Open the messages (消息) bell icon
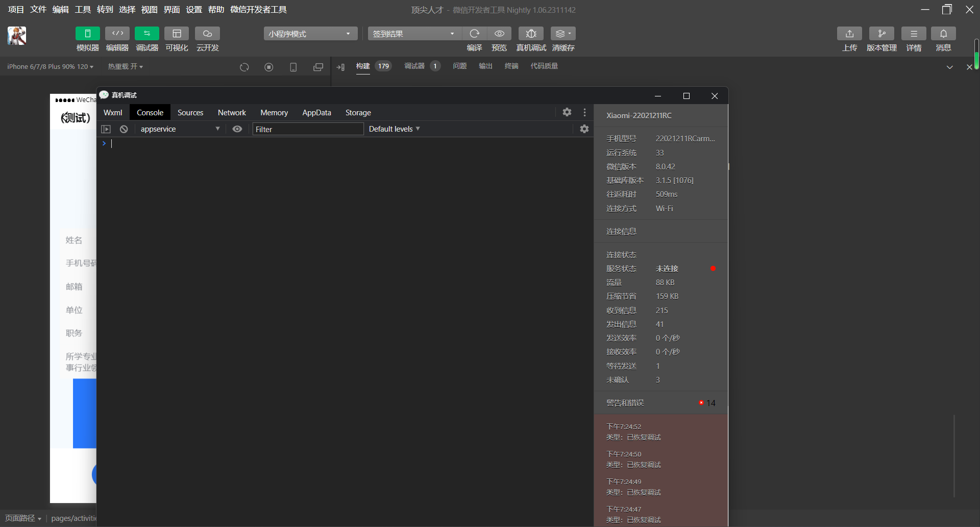Screen dimensions: 980x527 (943, 34)
